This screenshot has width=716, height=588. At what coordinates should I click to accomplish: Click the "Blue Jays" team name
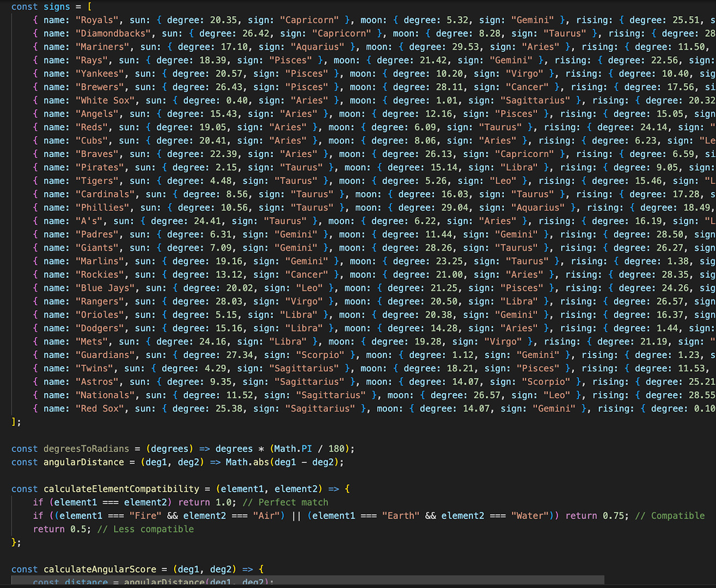click(x=106, y=288)
